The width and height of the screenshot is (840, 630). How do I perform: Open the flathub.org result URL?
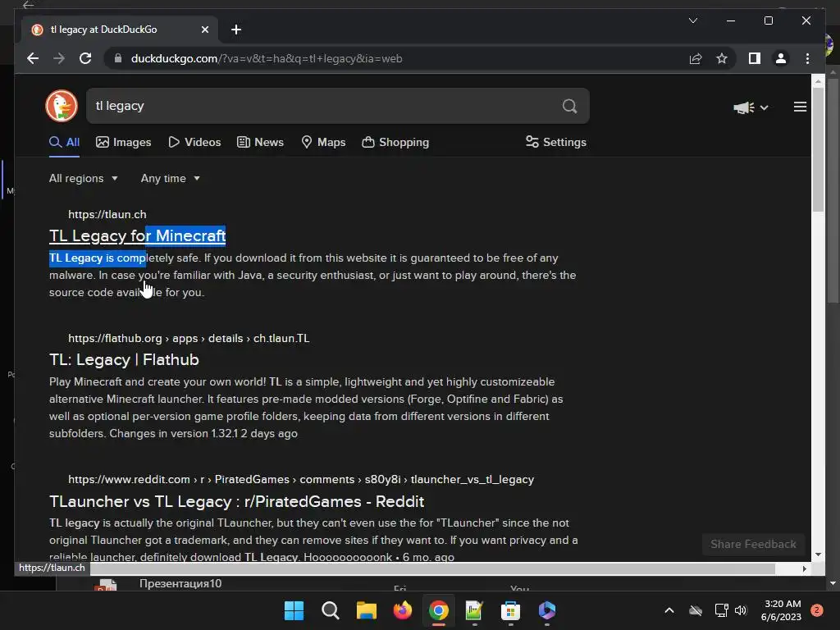click(x=189, y=339)
